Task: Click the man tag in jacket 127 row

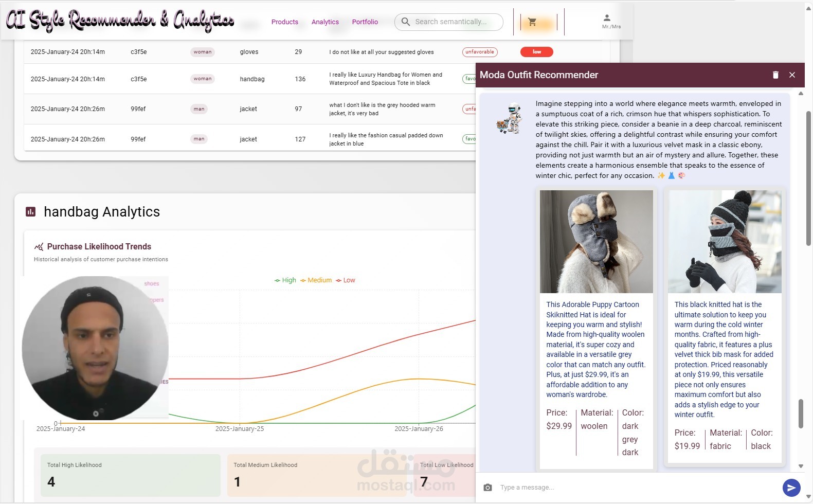Action: pyautogui.click(x=199, y=139)
